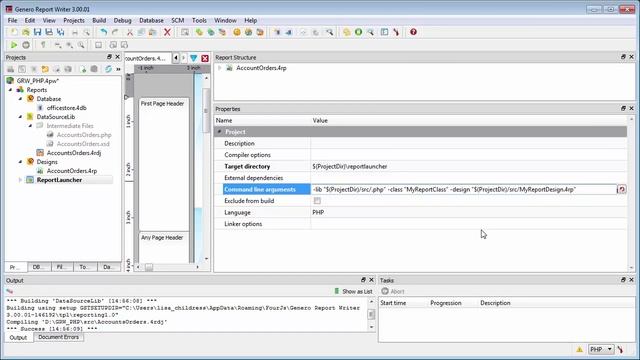Screen dimensions: 640x360
Task: Open the Database menu
Action: 151,20
